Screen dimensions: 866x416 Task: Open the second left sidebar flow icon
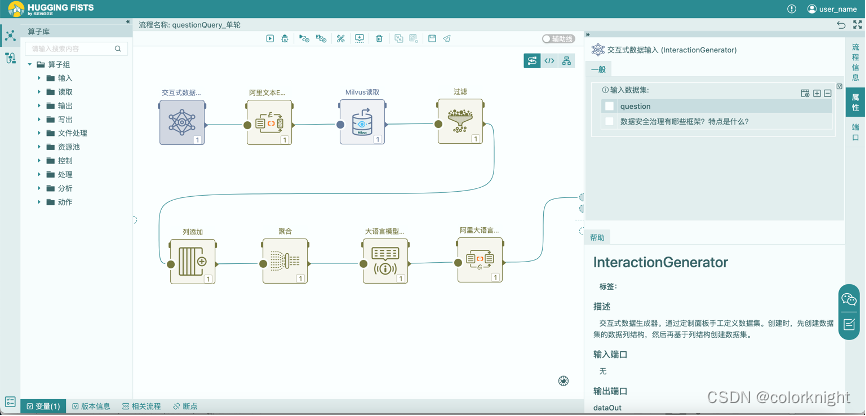click(10, 58)
